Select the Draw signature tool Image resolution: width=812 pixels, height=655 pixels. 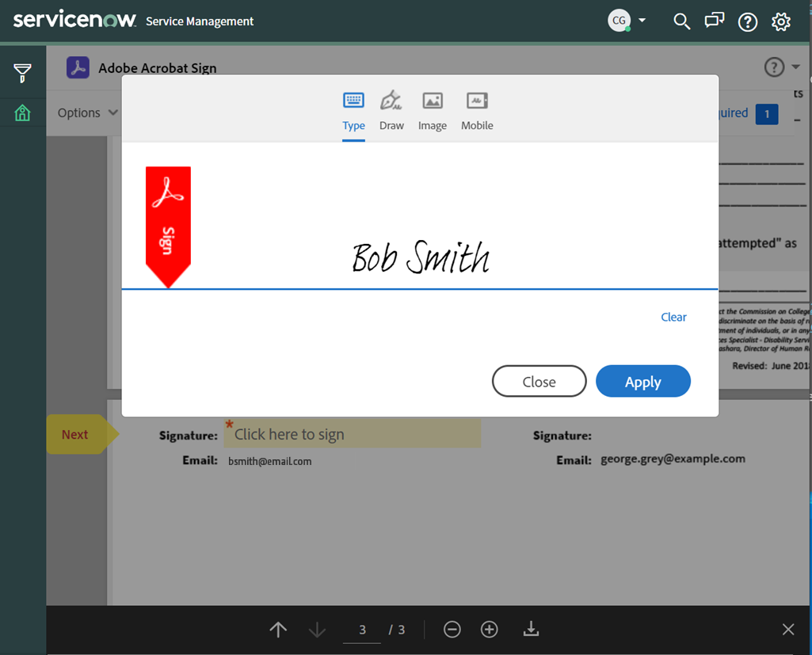click(391, 109)
